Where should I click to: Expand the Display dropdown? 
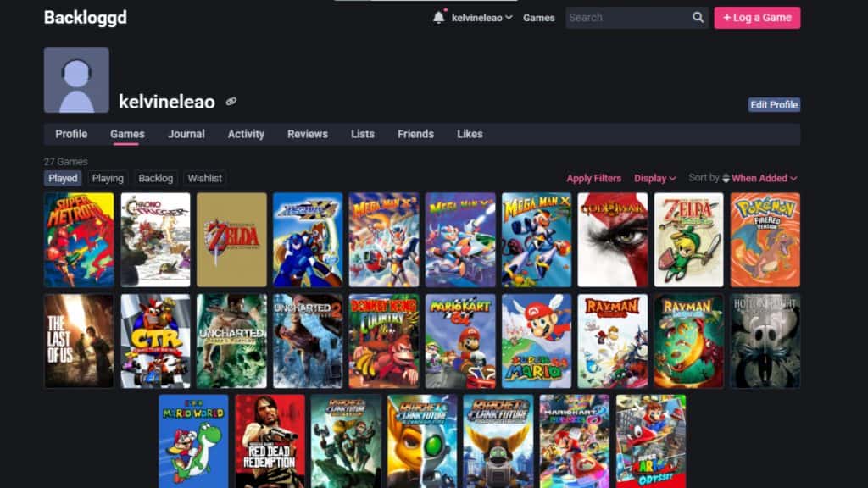point(654,178)
